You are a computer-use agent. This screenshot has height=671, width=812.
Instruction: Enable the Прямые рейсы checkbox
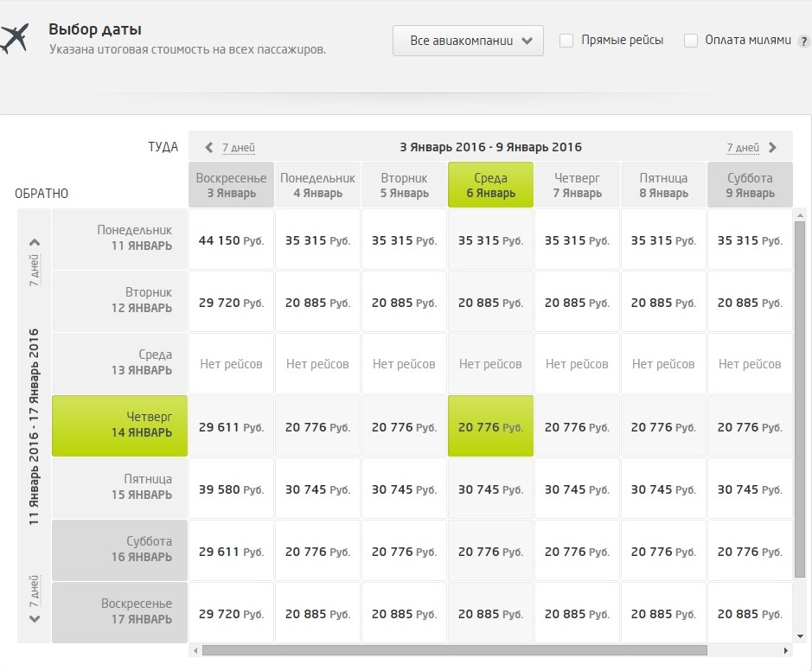pyautogui.click(x=566, y=41)
